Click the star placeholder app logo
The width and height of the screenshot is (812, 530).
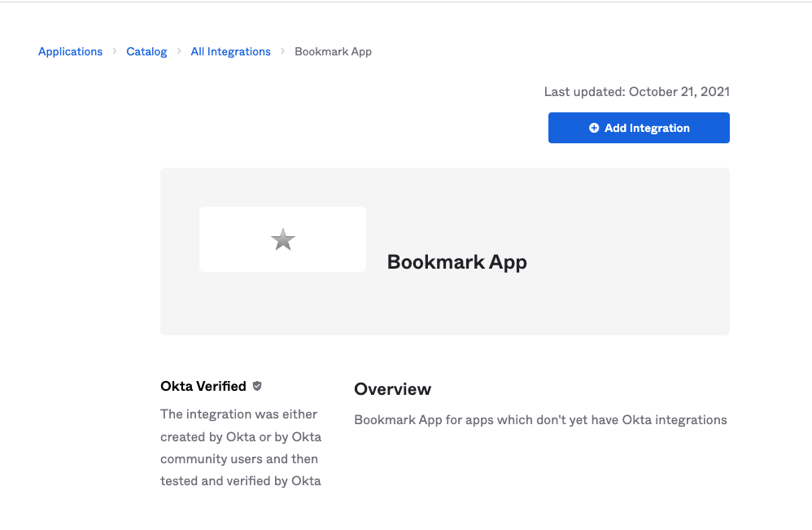pyautogui.click(x=282, y=239)
